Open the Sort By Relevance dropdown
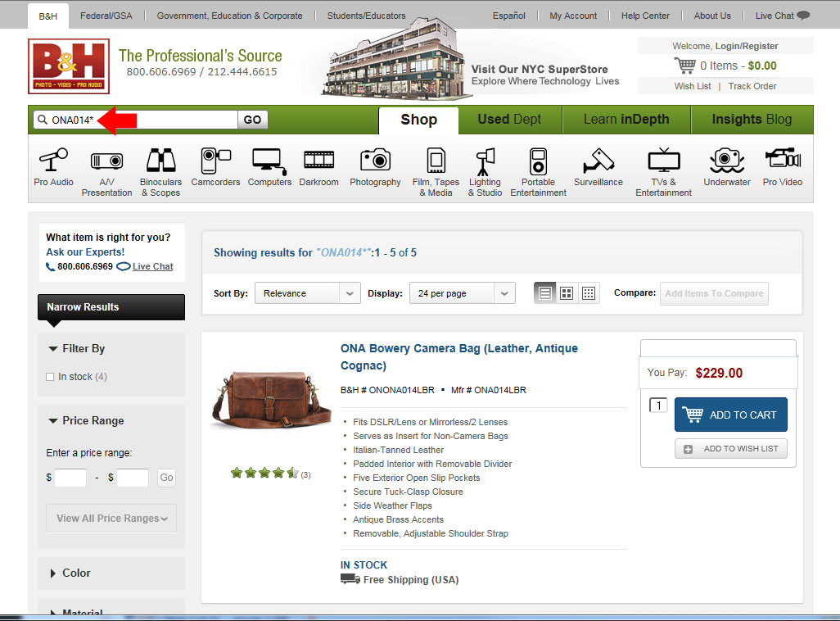Screen dimensions: 840x621 (x=308, y=293)
